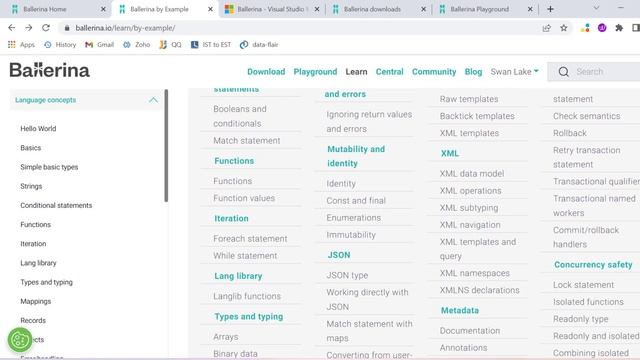This screenshot has width=640, height=360.
Task: Open the Community nav link
Action: (434, 71)
